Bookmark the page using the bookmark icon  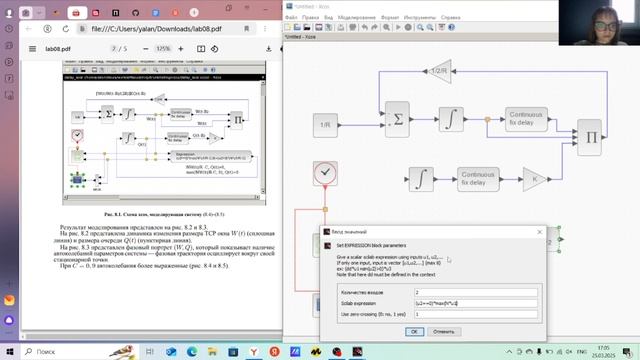[x=247, y=29]
